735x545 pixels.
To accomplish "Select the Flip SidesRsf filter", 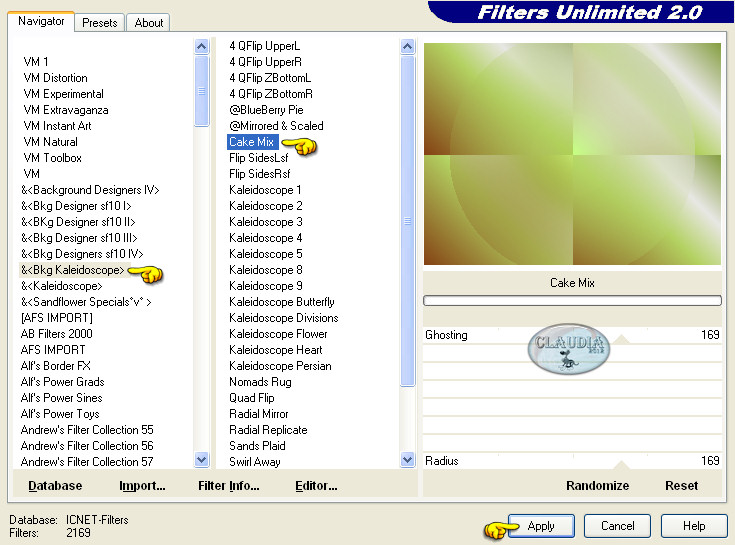I will click(259, 174).
